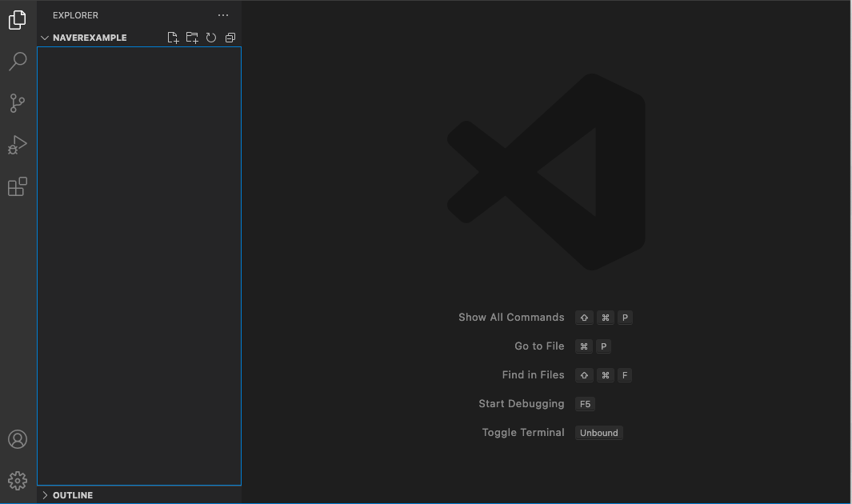Open the Run and Debug view
The width and height of the screenshot is (852, 504).
tap(18, 145)
